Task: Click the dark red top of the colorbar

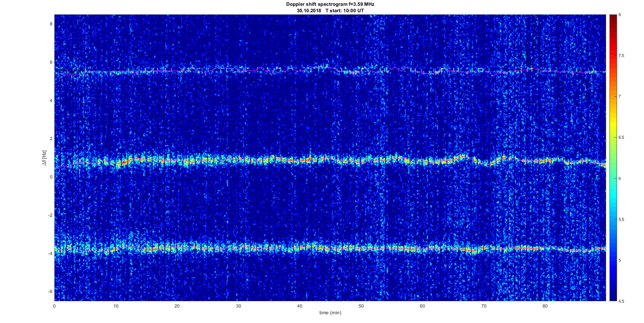Action: [x=613, y=18]
